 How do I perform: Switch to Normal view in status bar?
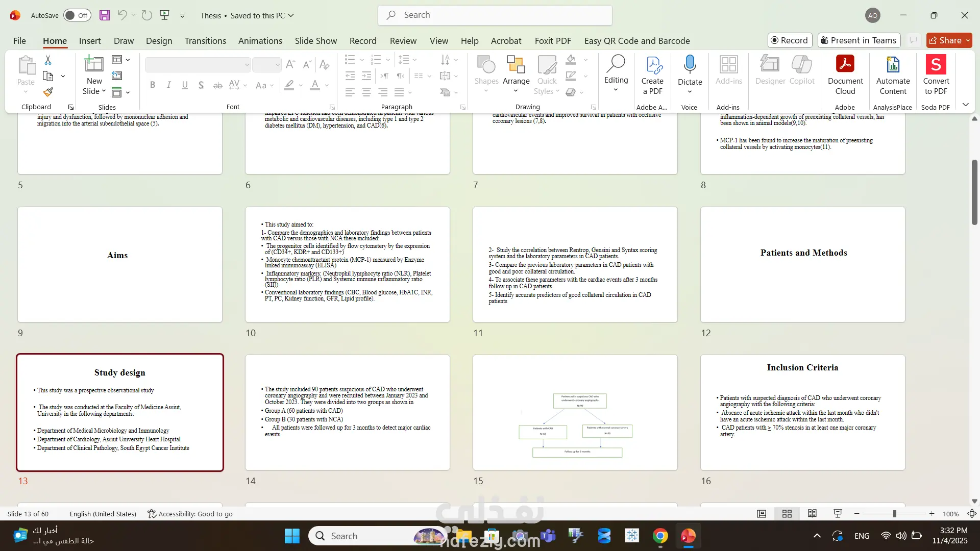pos(762,514)
